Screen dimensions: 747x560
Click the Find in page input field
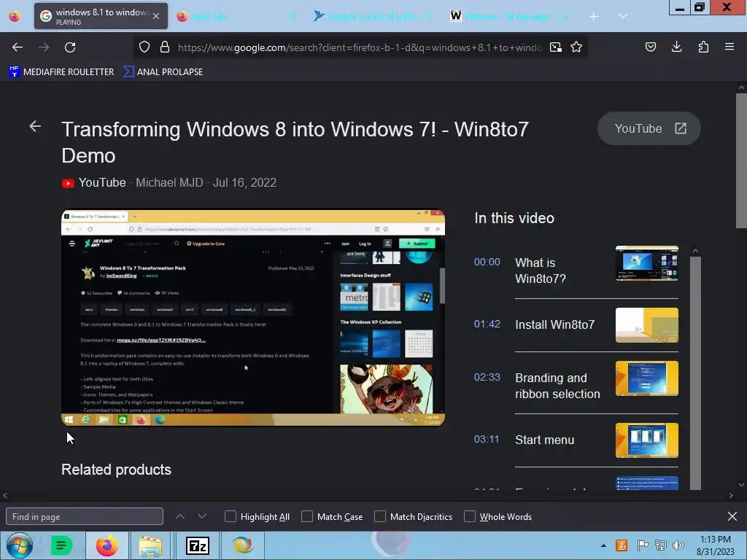85,517
